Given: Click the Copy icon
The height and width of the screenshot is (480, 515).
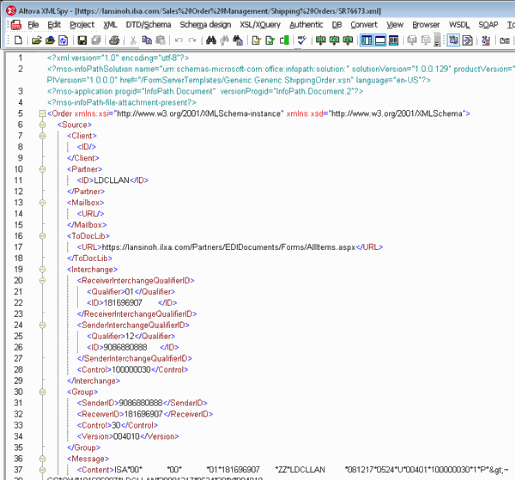Looking at the screenshot, I should point(147,40).
